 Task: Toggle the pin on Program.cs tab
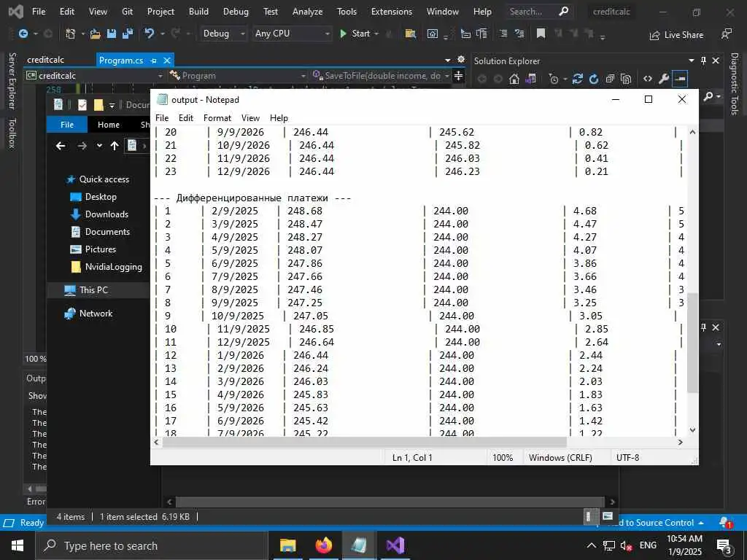pos(153,61)
